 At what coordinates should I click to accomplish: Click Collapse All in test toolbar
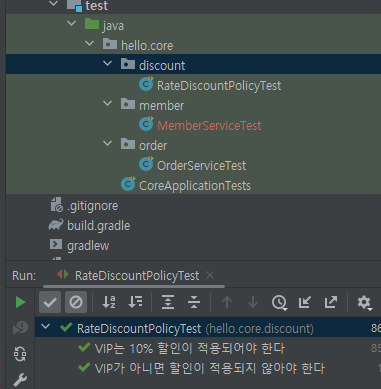coord(194,302)
